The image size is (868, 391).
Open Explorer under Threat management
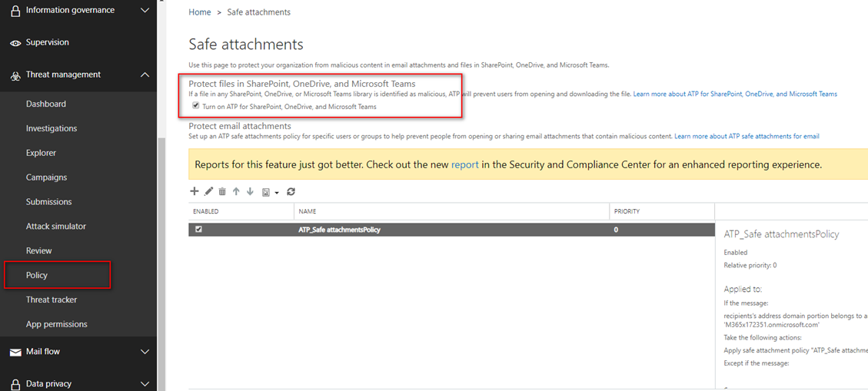point(41,153)
